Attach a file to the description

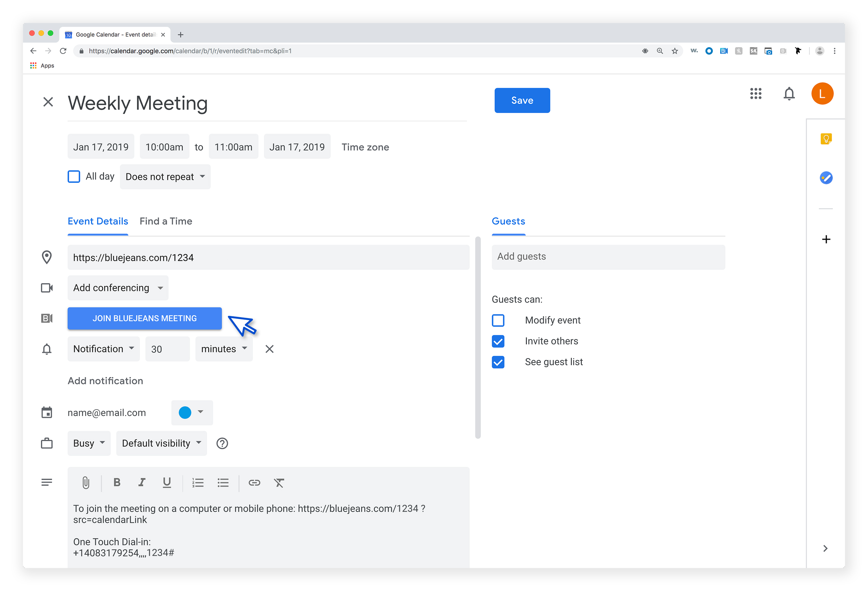86,482
